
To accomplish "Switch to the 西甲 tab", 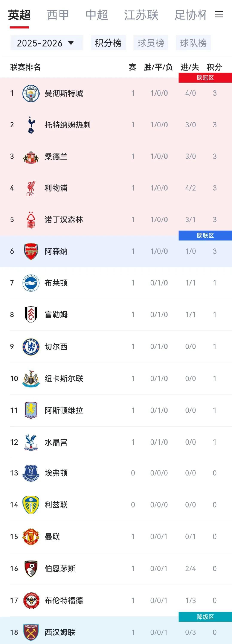I will [x=58, y=15].
